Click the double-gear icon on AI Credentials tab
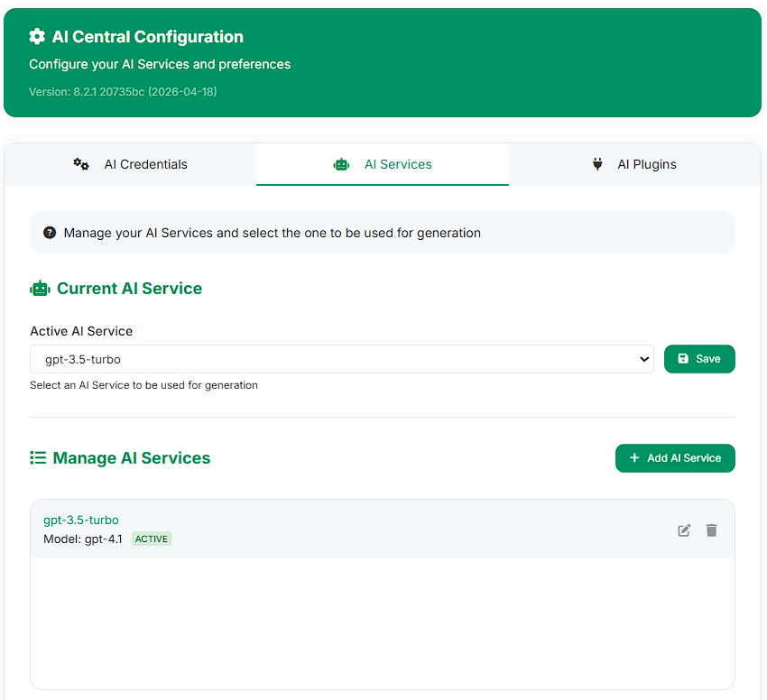767x700 pixels. pyautogui.click(x=81, y=164)
